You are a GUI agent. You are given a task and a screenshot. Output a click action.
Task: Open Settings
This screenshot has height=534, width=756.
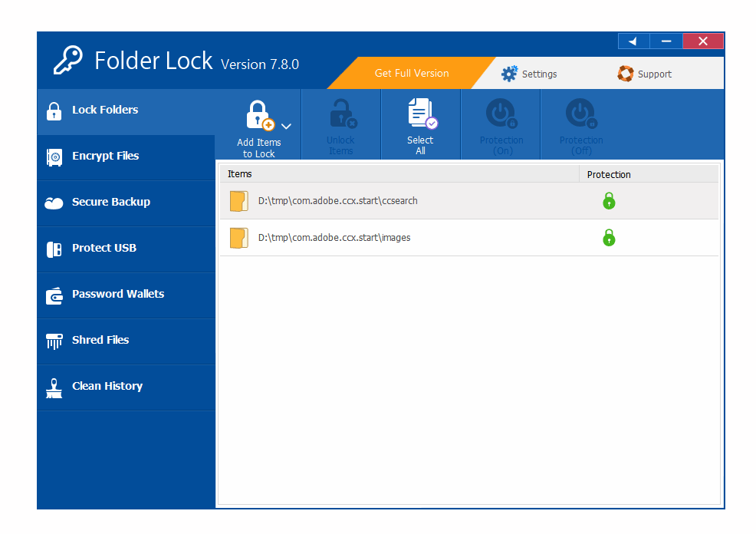[x=529, y=74]
